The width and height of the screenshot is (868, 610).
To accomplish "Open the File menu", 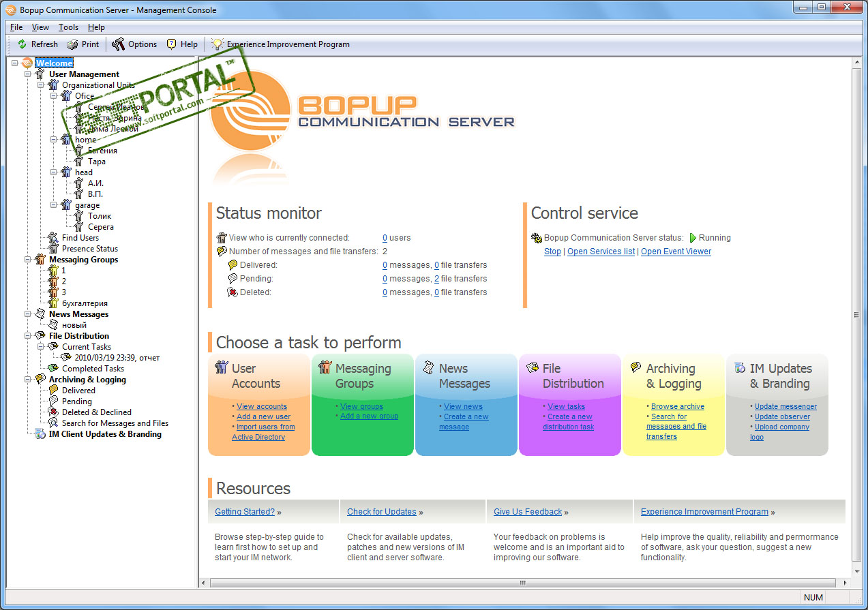I will click(x=16, y=27).
